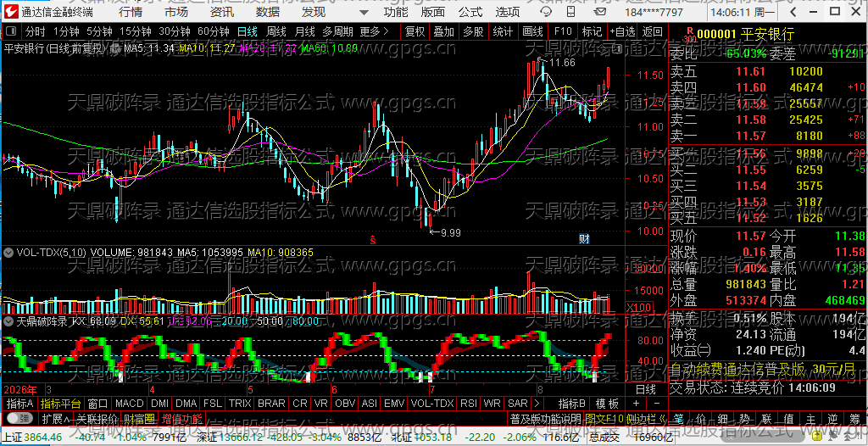Open the 行情 menu
The width and height of the screenshot is (868, 446).
pos(130,12)
